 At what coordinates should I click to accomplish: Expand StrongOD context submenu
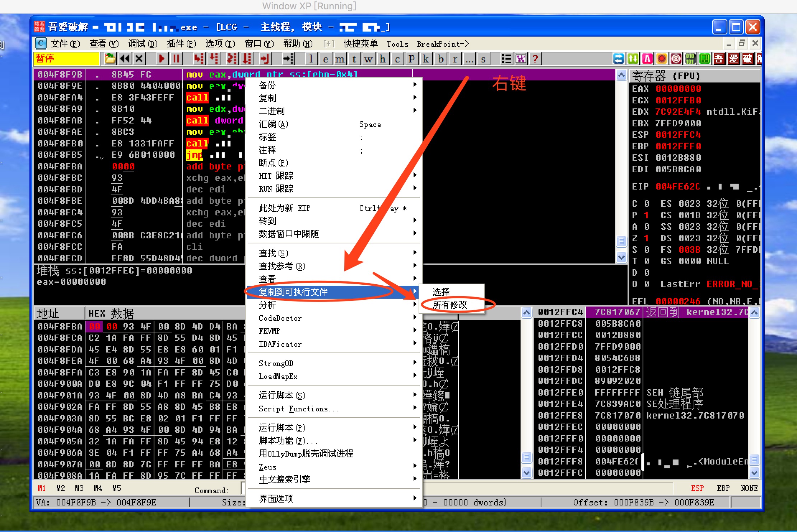click(x=334, y=363)
